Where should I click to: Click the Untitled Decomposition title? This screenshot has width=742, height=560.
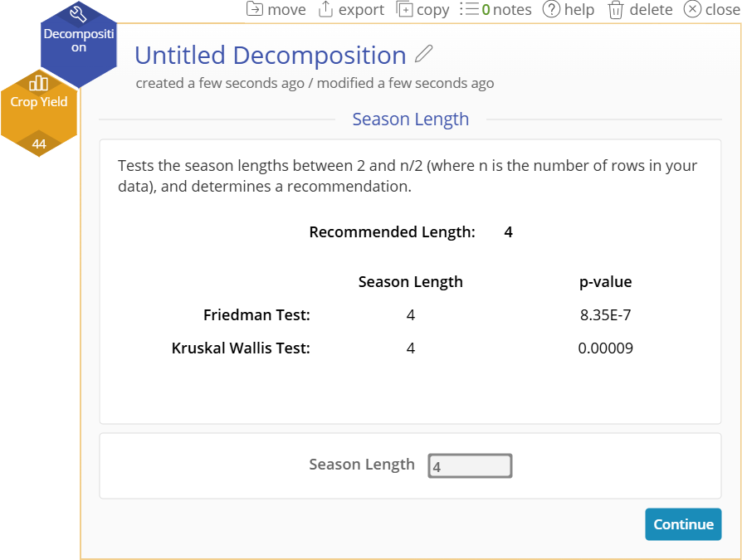tap(271, 56)
